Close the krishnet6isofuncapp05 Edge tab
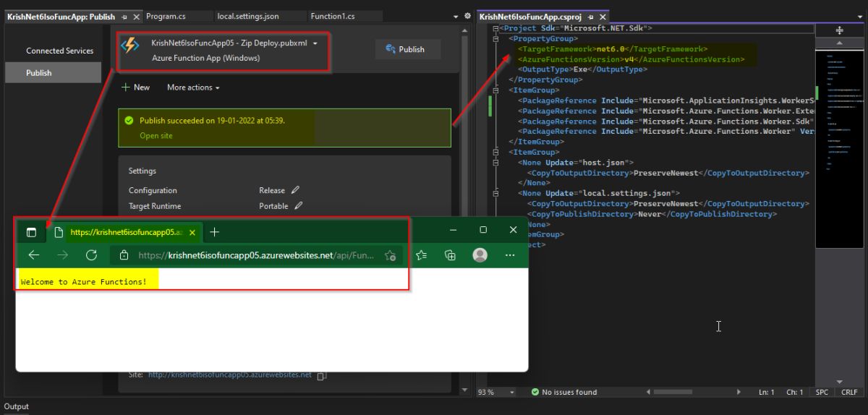 (192, 233)
